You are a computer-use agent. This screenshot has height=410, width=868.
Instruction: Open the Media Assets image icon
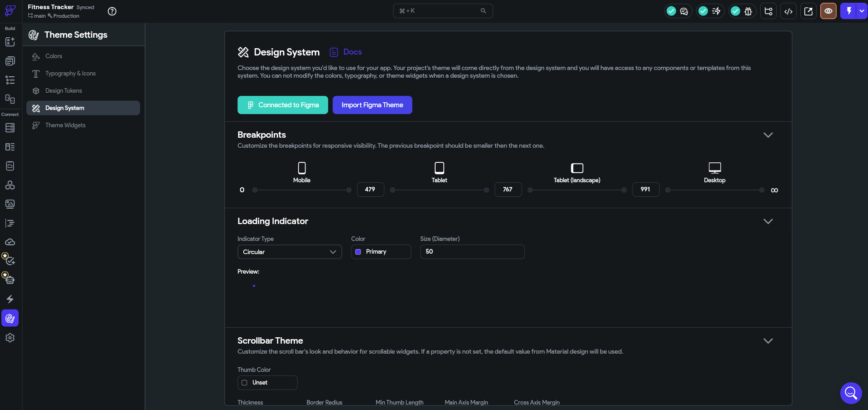click(x=10, y=204)
